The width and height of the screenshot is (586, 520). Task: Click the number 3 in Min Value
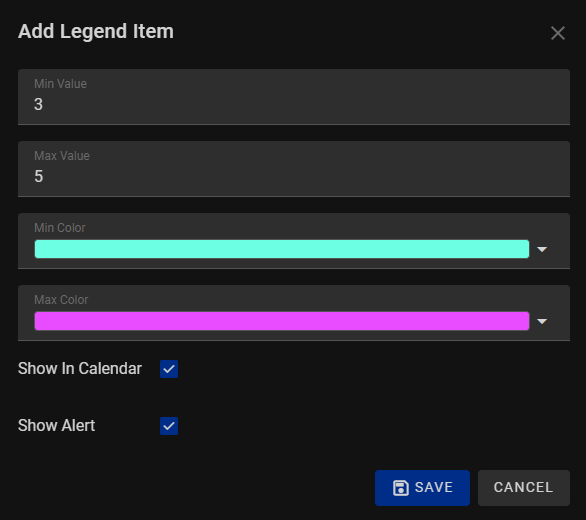(x=38, y=104)
